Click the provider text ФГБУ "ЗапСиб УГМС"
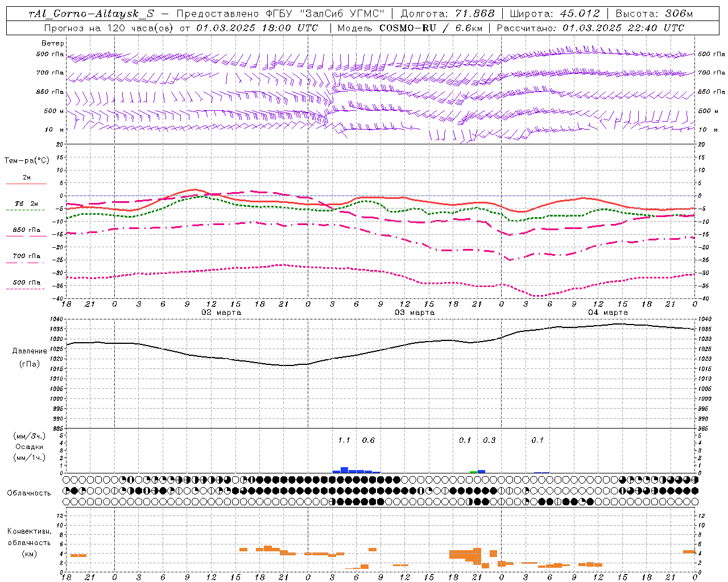The image size is (728, 582). (x=325, y=14)
